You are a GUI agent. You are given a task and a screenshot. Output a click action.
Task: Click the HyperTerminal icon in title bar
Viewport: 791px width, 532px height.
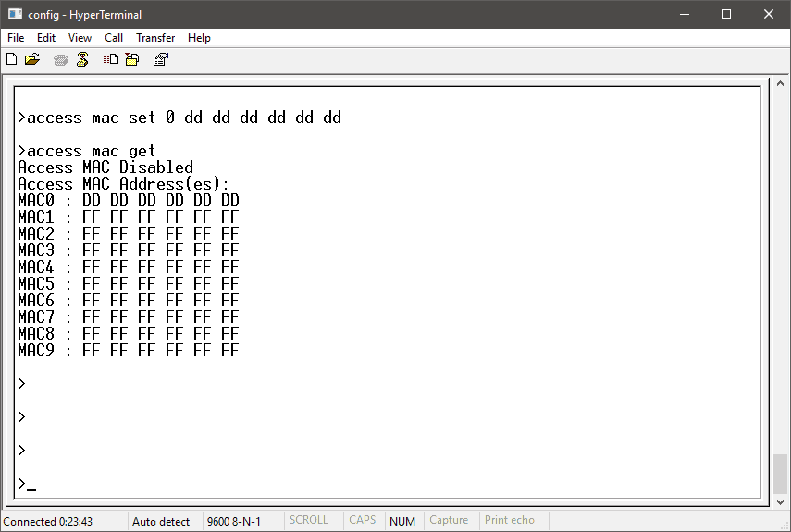(x=15, y=15)
